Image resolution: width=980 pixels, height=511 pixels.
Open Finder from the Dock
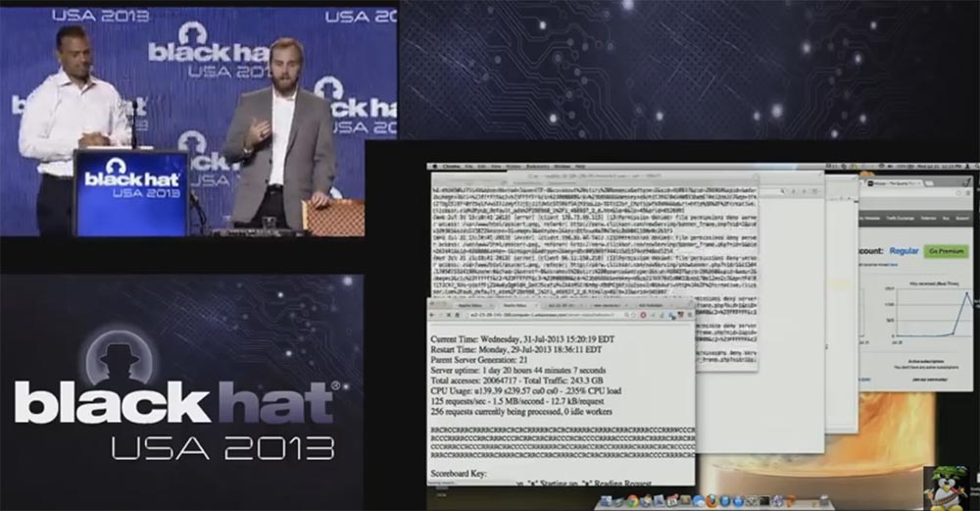click(x=607, y=501)
